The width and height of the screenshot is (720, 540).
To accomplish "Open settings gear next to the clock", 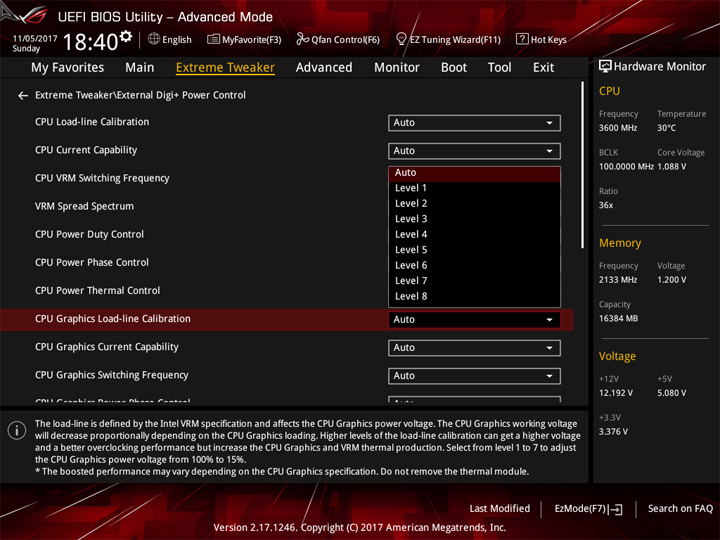I will click(126, 36).
